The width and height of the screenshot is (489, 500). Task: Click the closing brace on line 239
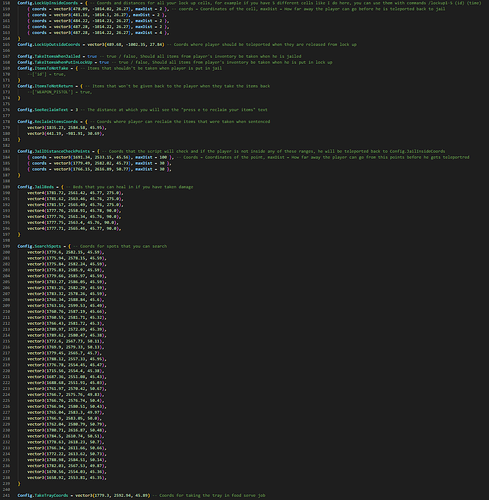[19, 484]
